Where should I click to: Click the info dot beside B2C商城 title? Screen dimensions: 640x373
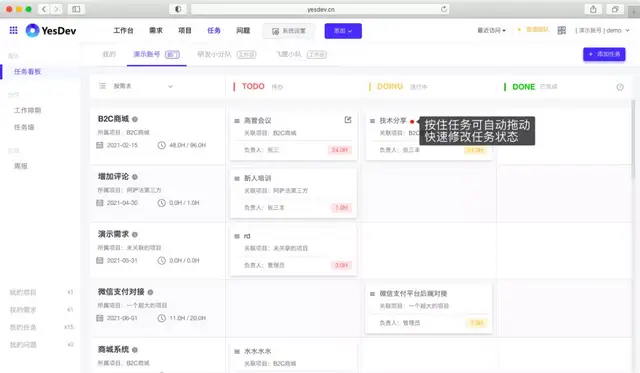coord(135,119)
